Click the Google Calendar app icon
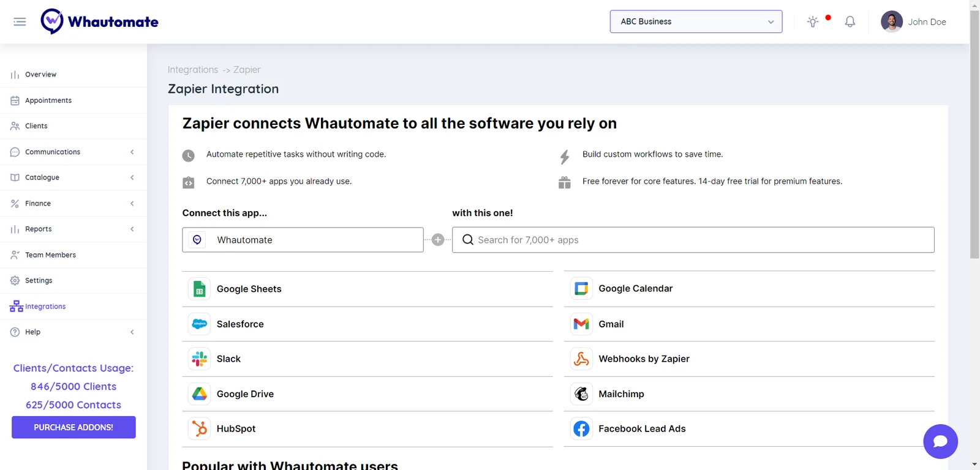Screen dimensions: 980x470 [x=581, y=289]
